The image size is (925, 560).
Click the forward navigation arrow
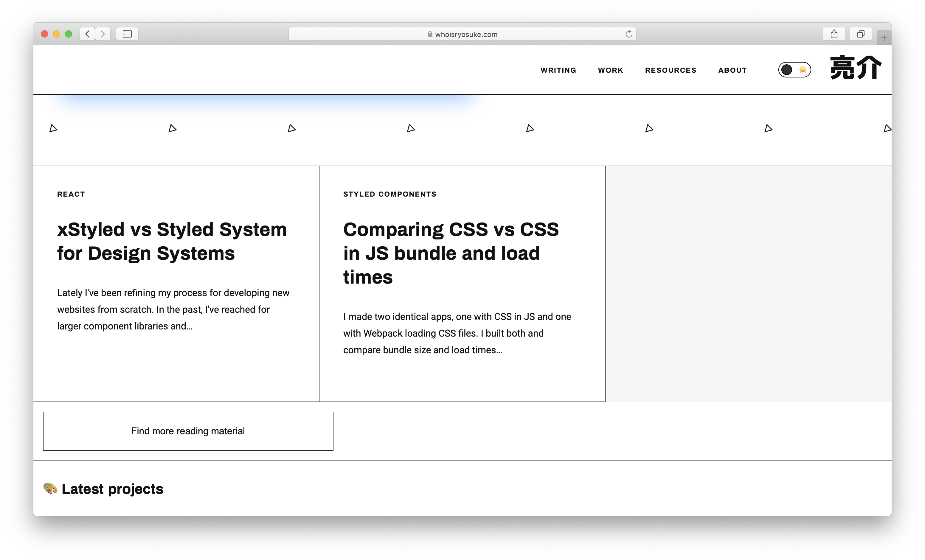click(x=103, y=34)
